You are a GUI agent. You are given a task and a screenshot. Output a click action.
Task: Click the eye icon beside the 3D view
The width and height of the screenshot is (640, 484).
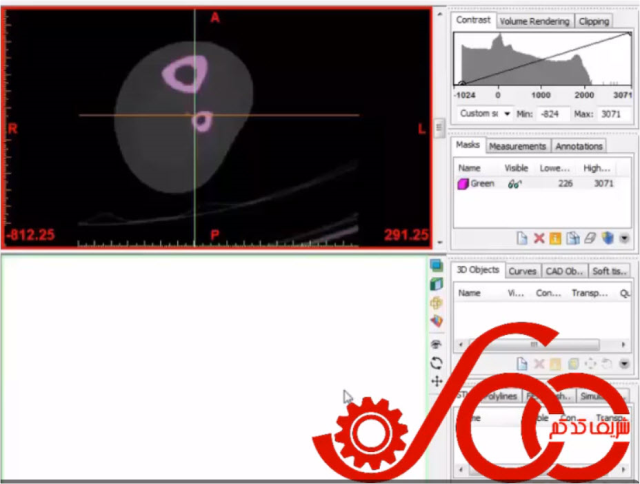[436, 344]
